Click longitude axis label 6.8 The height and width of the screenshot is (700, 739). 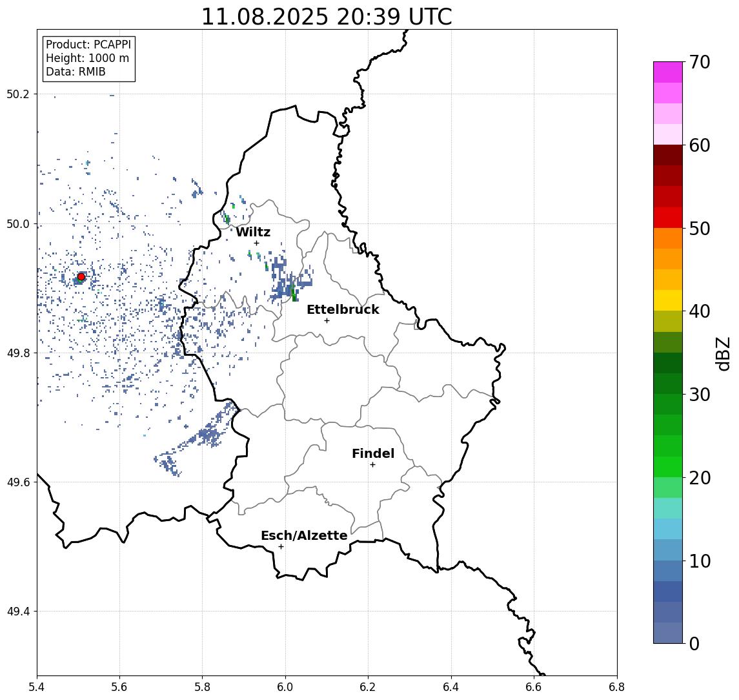click(x=616, y=687)
